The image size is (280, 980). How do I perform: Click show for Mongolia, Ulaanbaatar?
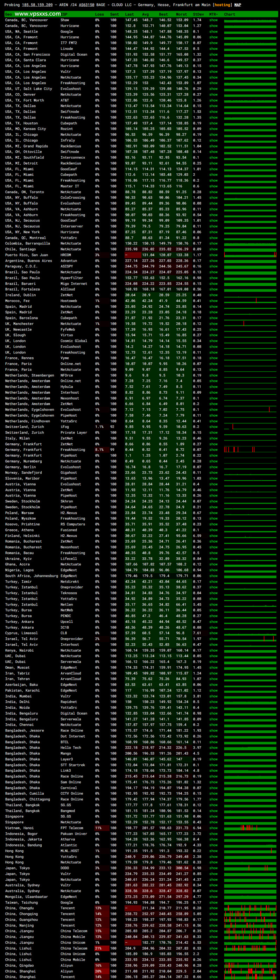(213, 897)
